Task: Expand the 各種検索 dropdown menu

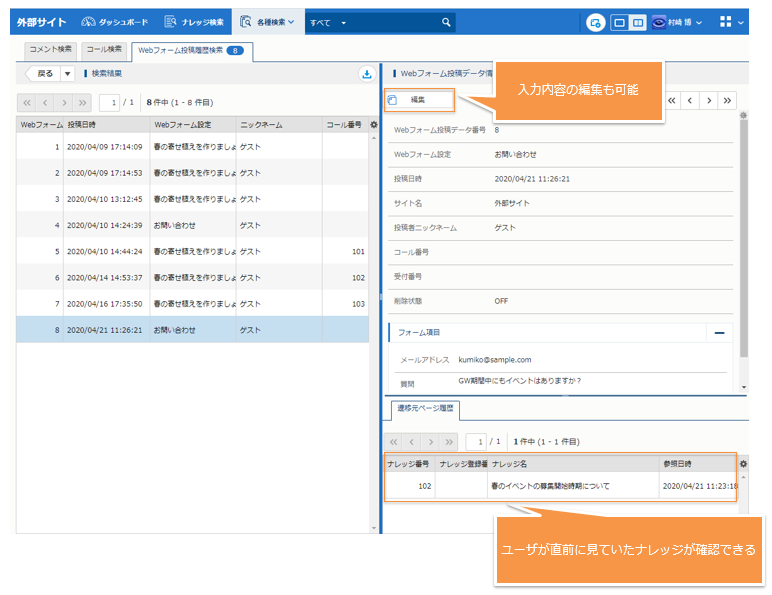Action: 268,22
